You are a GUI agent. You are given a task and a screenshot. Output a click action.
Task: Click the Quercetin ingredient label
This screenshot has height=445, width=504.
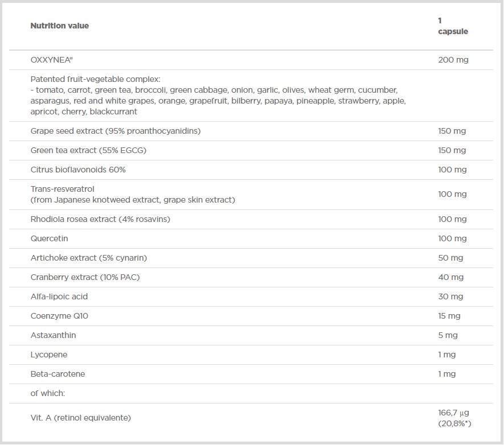[49, 238]
